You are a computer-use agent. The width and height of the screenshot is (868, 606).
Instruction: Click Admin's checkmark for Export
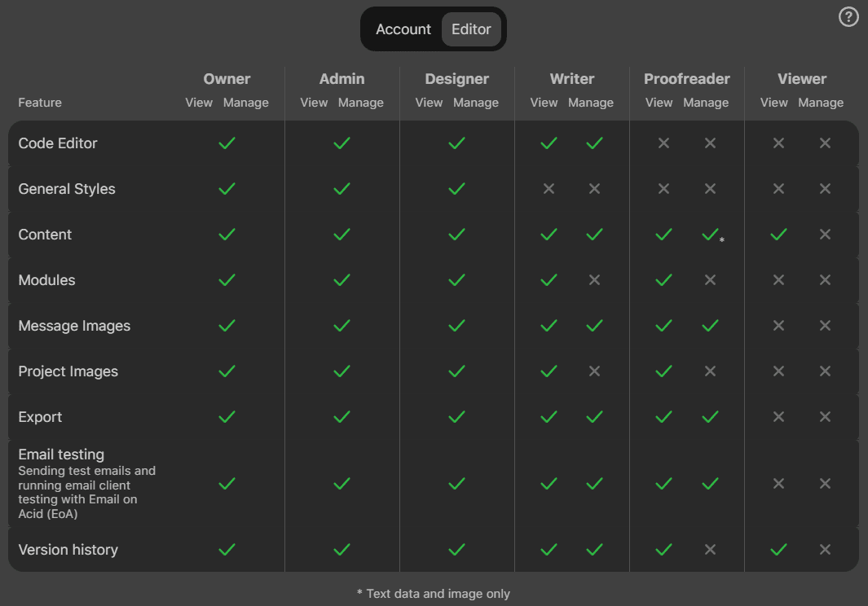[341, 417]
